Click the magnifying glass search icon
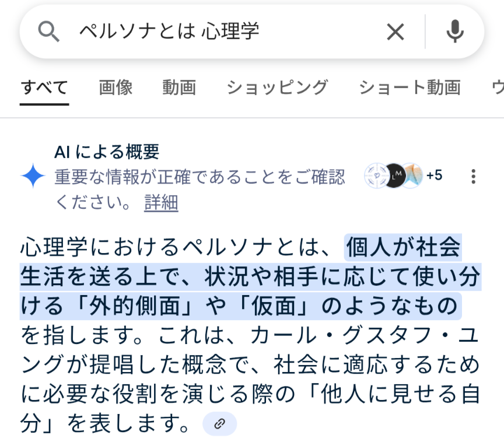This screenshot has height=446, width=504. (x=48, y=31)
